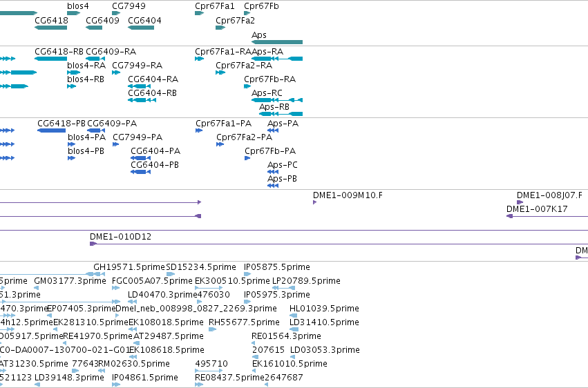
Task: Select EST LP20789.5prime
Action: tap(306, 281)
